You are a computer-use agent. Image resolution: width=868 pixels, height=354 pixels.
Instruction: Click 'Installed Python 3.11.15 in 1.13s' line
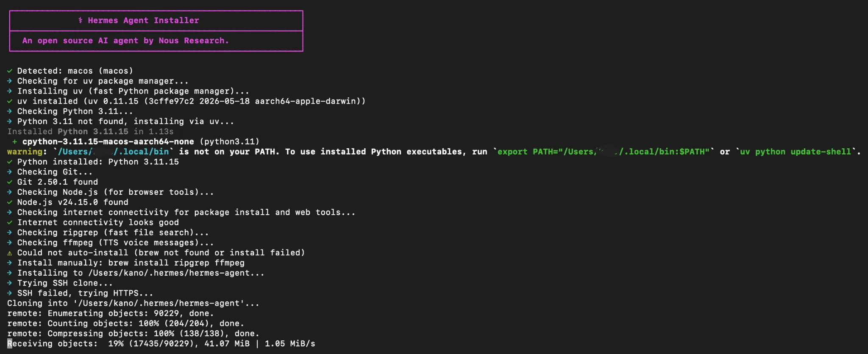click(90, 132)
